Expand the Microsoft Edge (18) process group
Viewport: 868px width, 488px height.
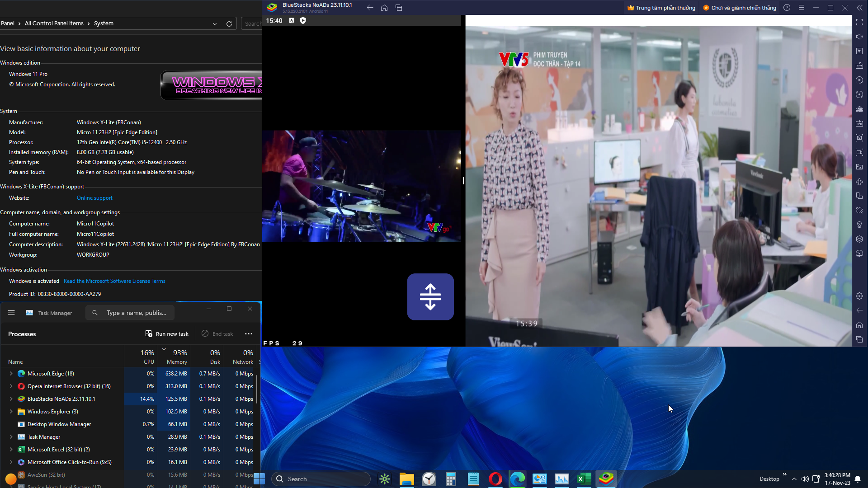tap(11, 374)
